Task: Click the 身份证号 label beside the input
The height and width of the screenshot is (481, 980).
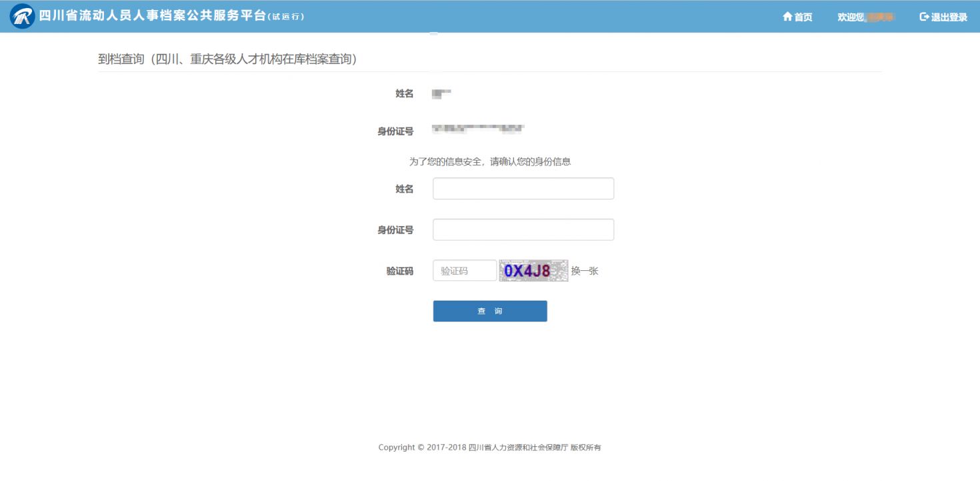Action: (395, 230)
